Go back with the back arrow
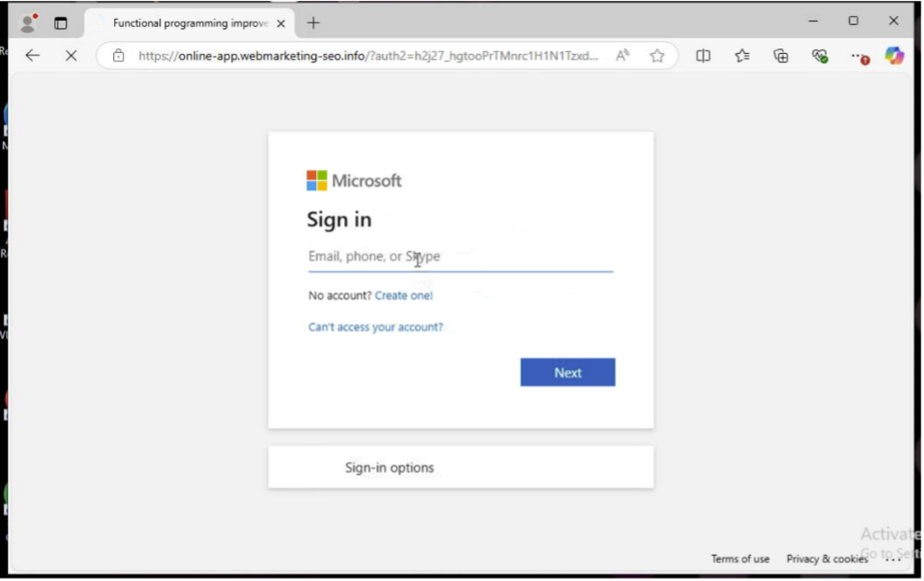Screen dimensions: 924x581 (x=32, y=56)
